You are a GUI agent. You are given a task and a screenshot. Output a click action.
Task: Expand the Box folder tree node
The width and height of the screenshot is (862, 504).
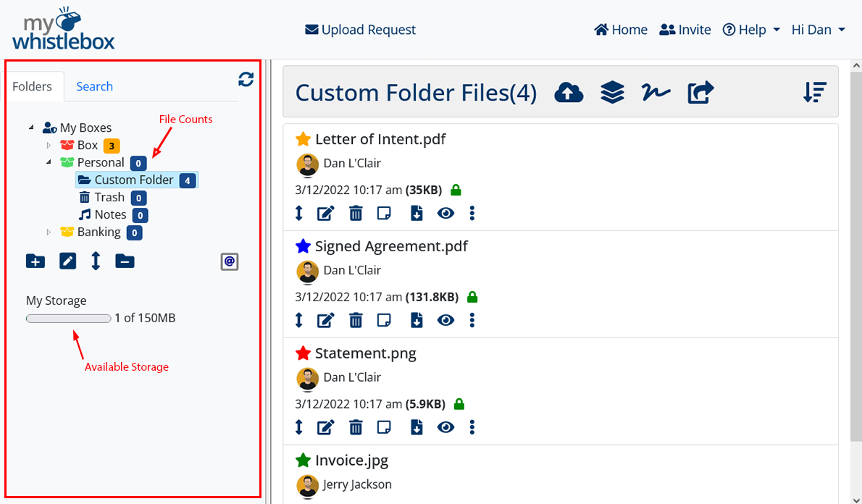pos(49,146)
